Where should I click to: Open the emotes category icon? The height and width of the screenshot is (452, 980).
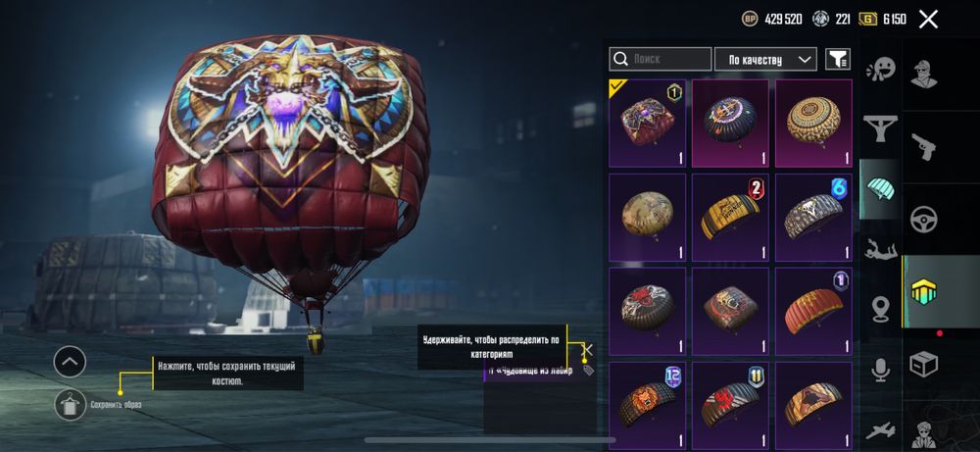click(x=881, y=70)
